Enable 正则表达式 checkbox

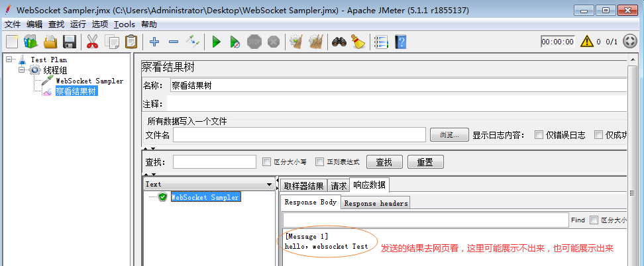pos(319,161)
